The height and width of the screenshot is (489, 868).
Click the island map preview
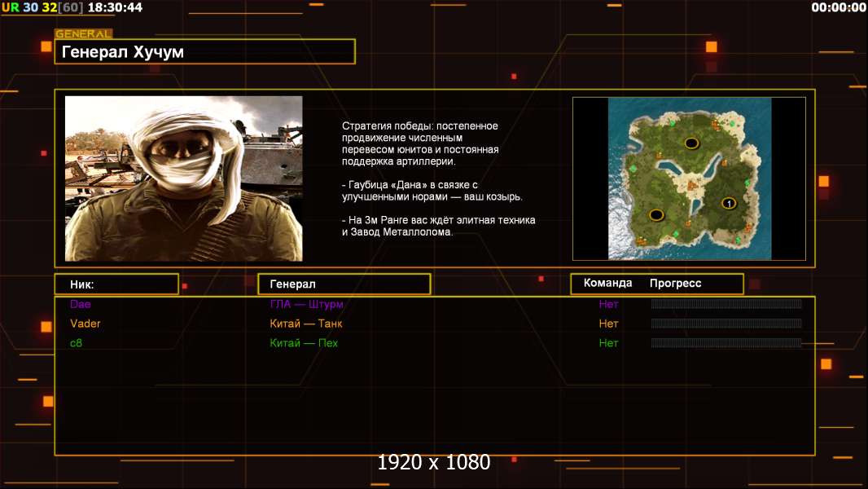[689, 178]
